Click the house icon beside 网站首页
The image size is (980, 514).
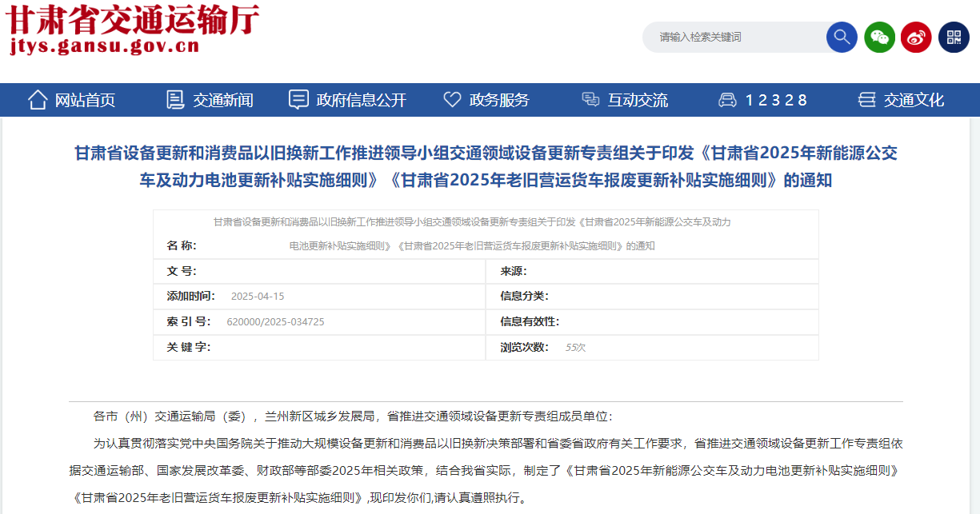coord(38,100)
